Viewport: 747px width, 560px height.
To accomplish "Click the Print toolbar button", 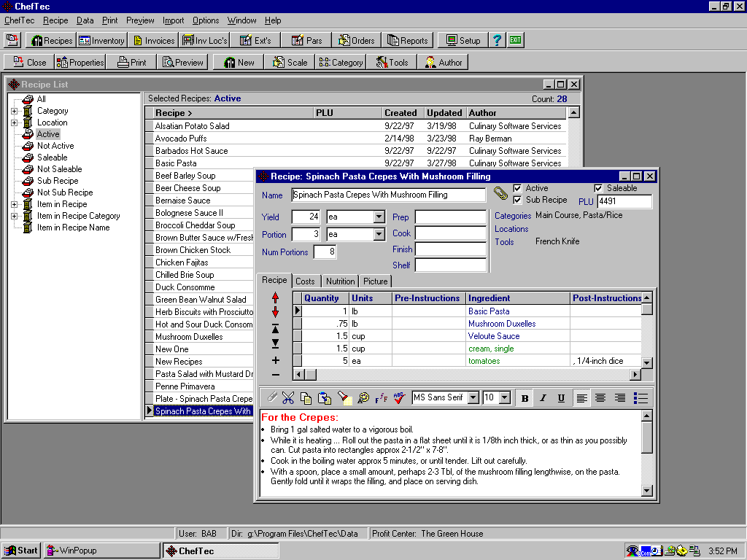I will 131,63.
